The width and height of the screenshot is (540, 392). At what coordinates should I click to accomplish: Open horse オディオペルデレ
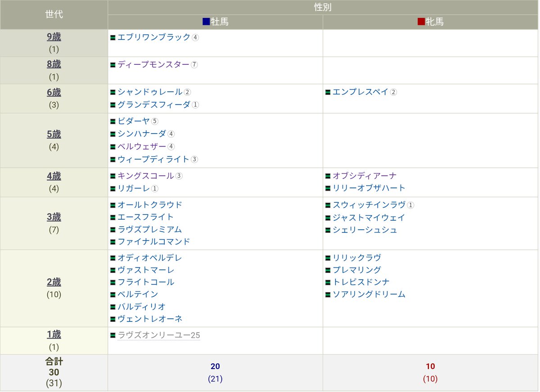click(x=150, y=258)
